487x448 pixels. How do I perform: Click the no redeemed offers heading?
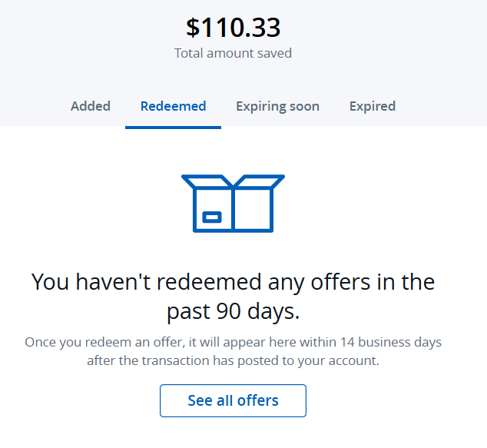pos(233,297)
